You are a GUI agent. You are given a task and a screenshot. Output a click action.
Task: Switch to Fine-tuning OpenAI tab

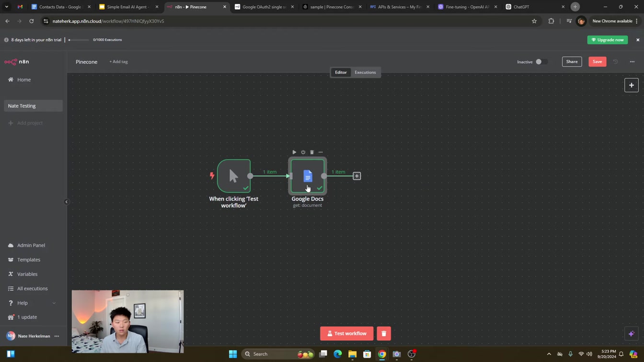(x=468, y=7)
